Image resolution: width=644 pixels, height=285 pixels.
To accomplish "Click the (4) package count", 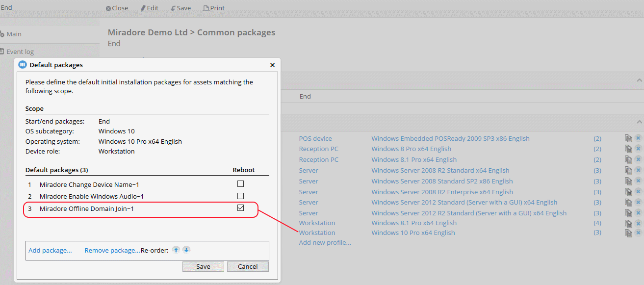I will point(597,223).
